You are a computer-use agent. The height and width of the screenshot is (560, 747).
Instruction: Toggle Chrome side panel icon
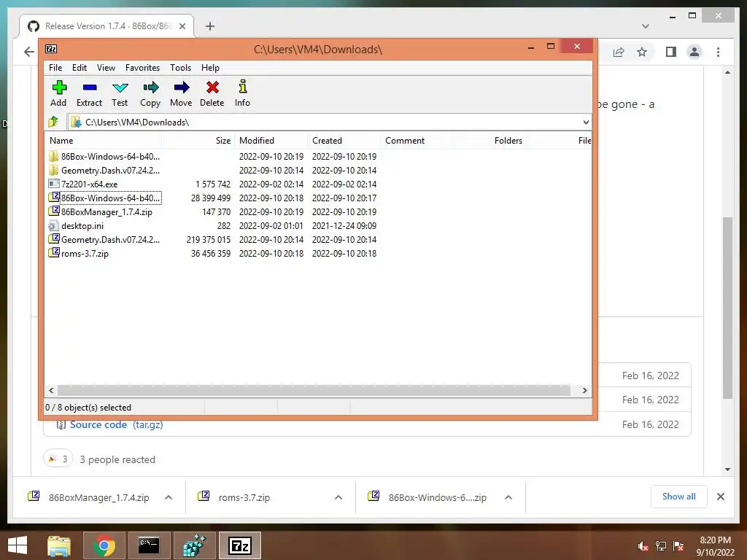coord(671,52)
